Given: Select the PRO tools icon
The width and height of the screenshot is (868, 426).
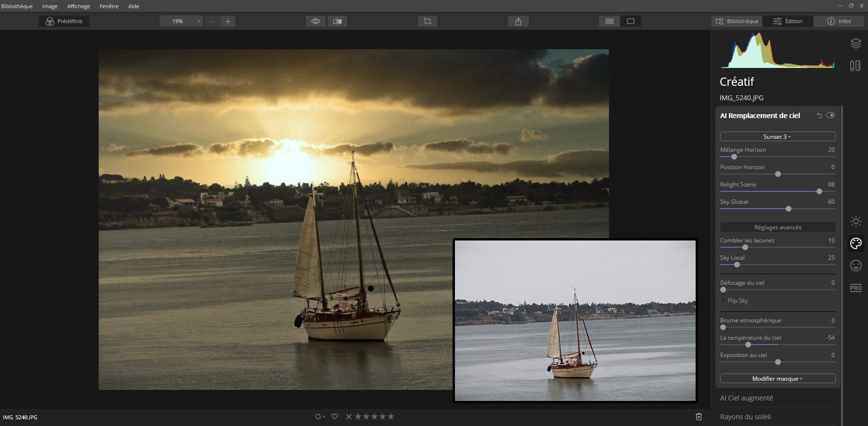Looking at the screenshot, I should click(x=856, y=288).
